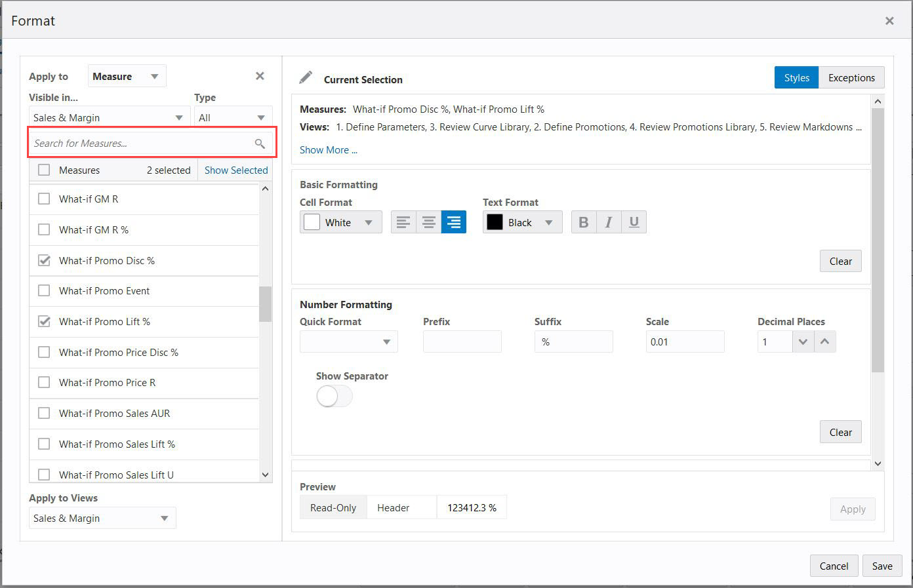913x588 pixels.
Task: Center-align the cell text
Action: pos(429,222)
